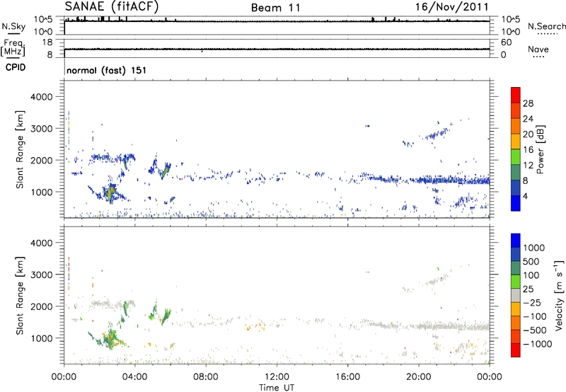Click the 20:00 time tick label

point(418,377)
